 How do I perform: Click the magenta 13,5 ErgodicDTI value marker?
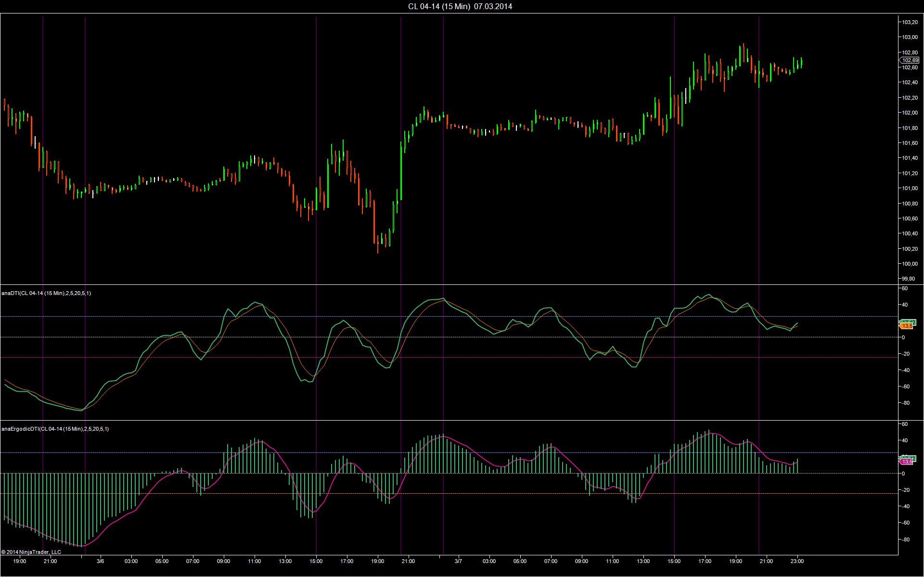(907, 462)
